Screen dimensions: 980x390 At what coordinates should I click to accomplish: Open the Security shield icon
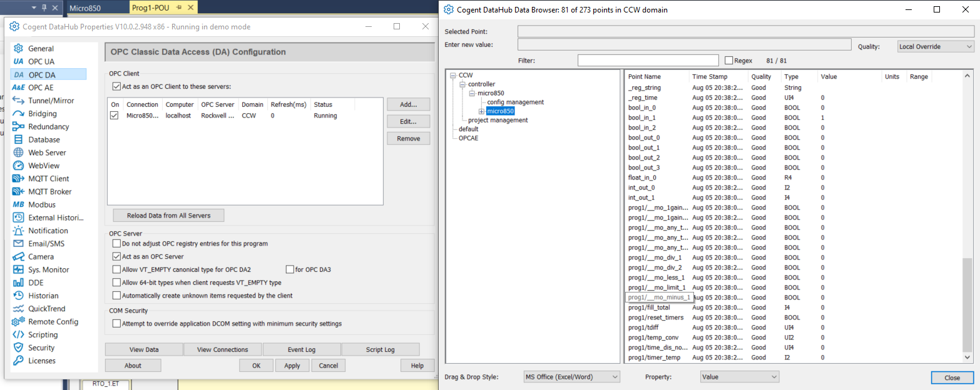(18, 348)
